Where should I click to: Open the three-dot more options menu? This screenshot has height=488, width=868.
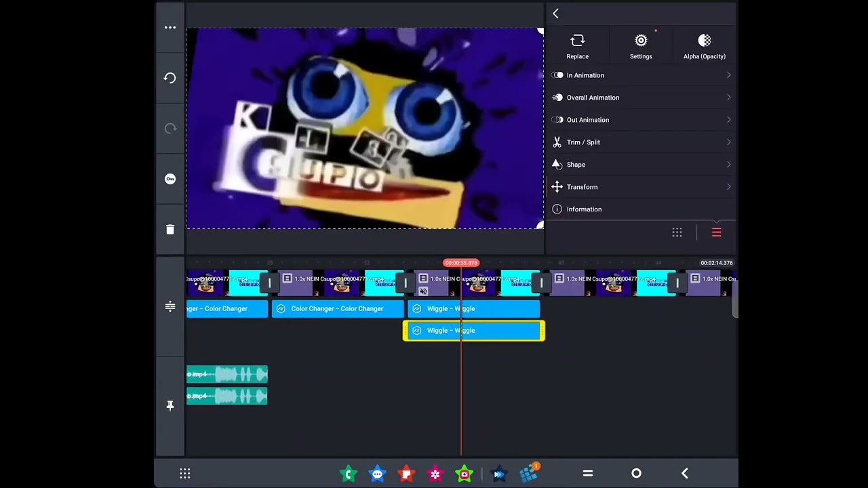[x=170, y=28]
